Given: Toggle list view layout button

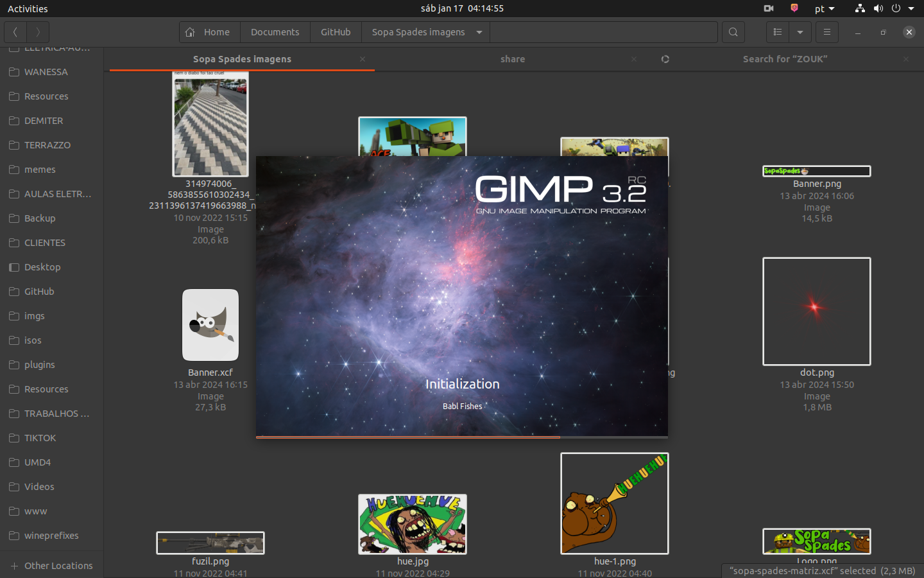Looking at the screenshot, I should (778, 32).
